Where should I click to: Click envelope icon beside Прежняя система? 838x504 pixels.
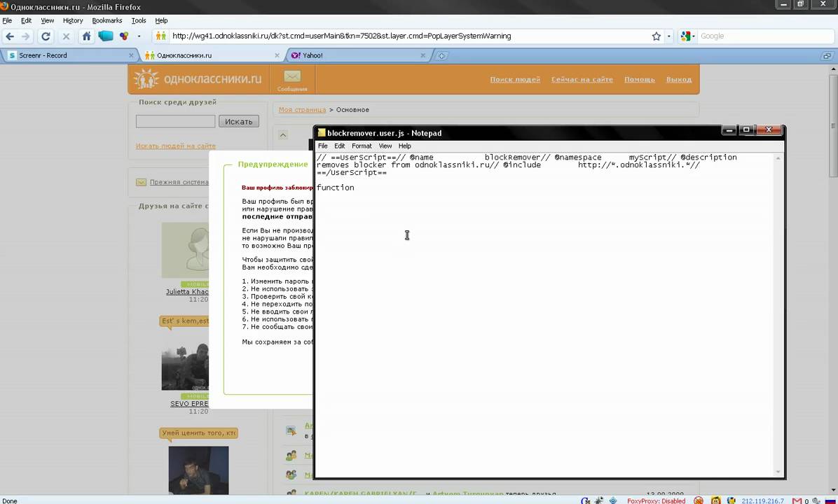click(x=141, y=182)
